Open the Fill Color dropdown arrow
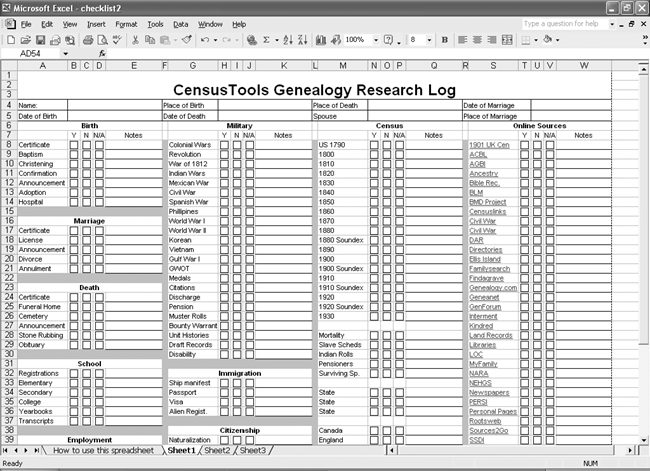This screenshot has width=650, height=471. (x=558, y=40)
